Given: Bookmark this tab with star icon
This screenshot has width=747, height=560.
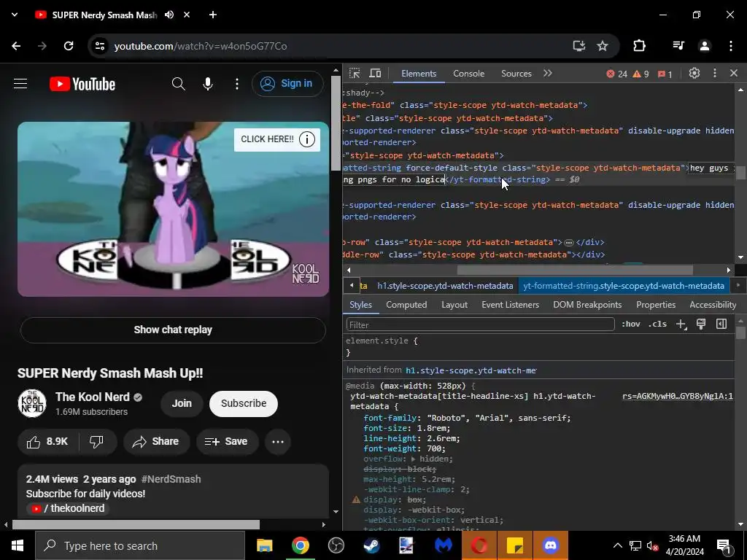Looking at the screenshot, I should [x=603, y=46].
